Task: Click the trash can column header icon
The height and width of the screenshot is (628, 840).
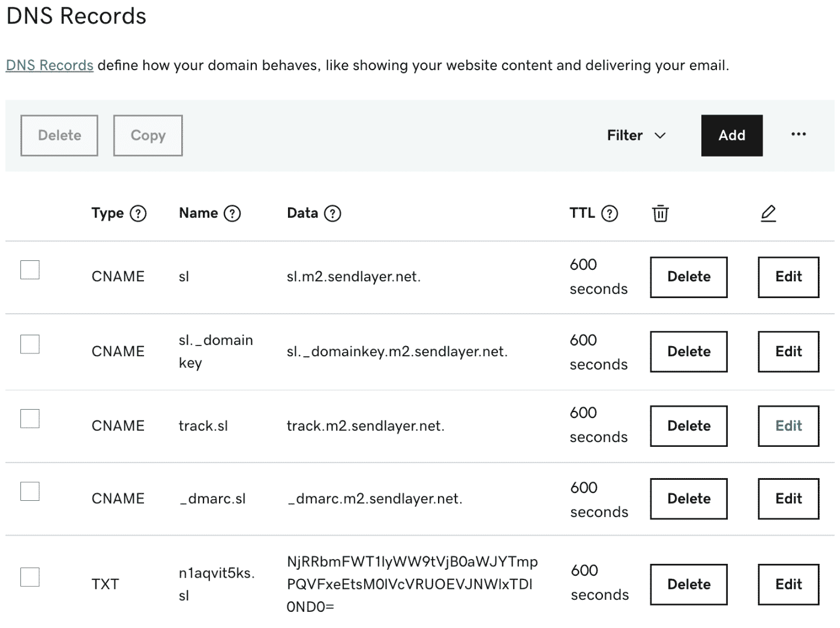Action: (660, 213)
